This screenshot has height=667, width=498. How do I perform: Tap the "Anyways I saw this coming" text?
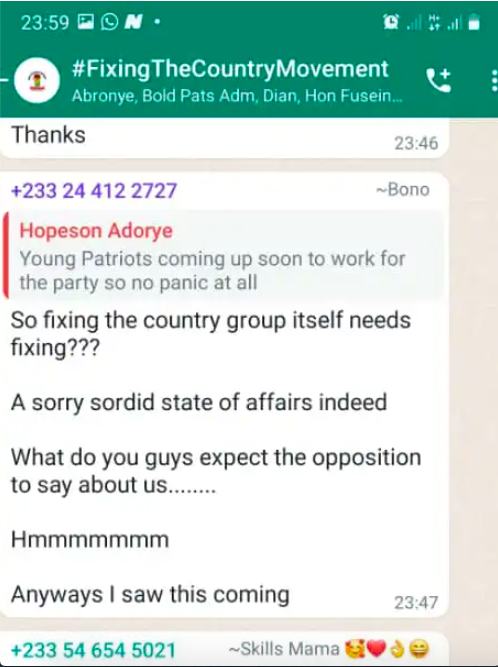pyautogui.click(x=150, y=594)
